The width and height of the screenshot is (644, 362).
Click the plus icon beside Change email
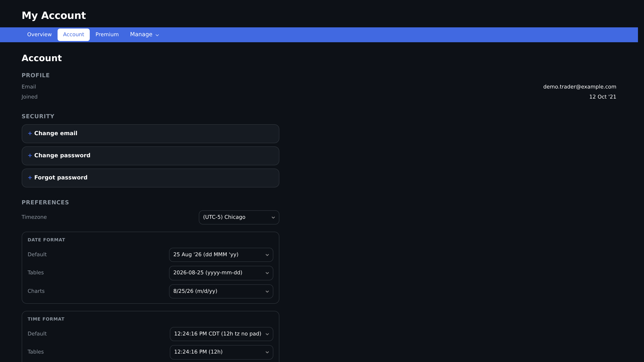pos(30,133)
